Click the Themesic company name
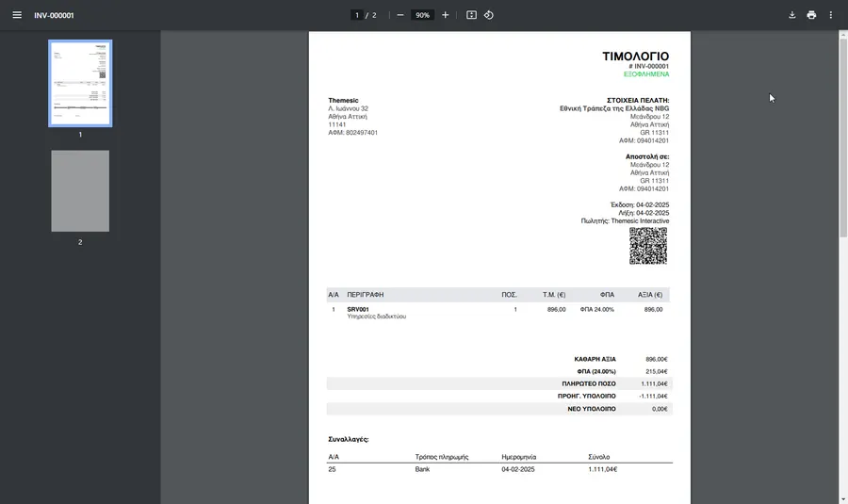 pyautogui.click(x=343, y=101)
